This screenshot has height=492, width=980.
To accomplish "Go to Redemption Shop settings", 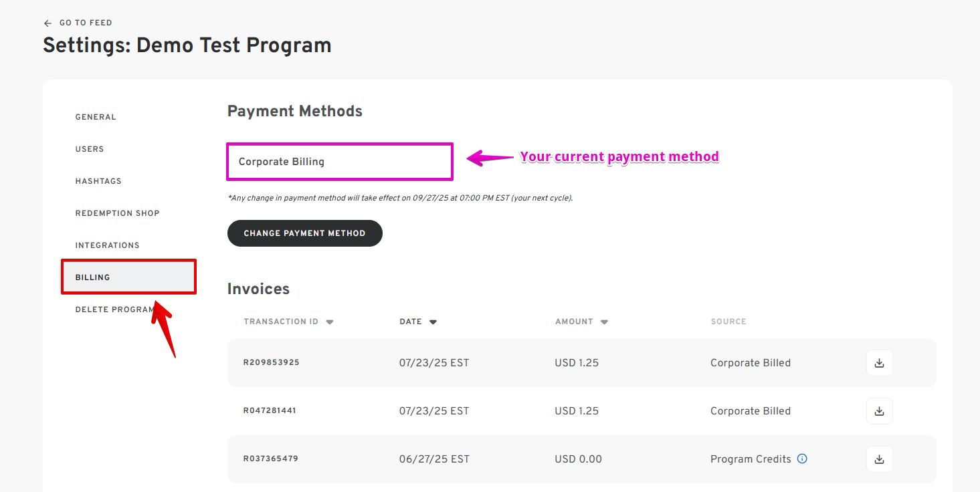I will (117, 213).
